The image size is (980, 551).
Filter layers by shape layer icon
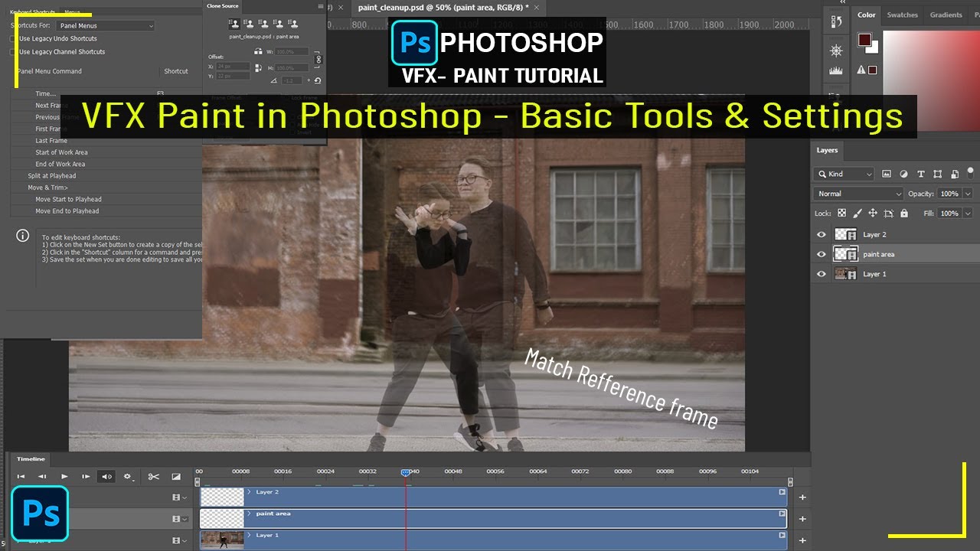coord(937,174)
